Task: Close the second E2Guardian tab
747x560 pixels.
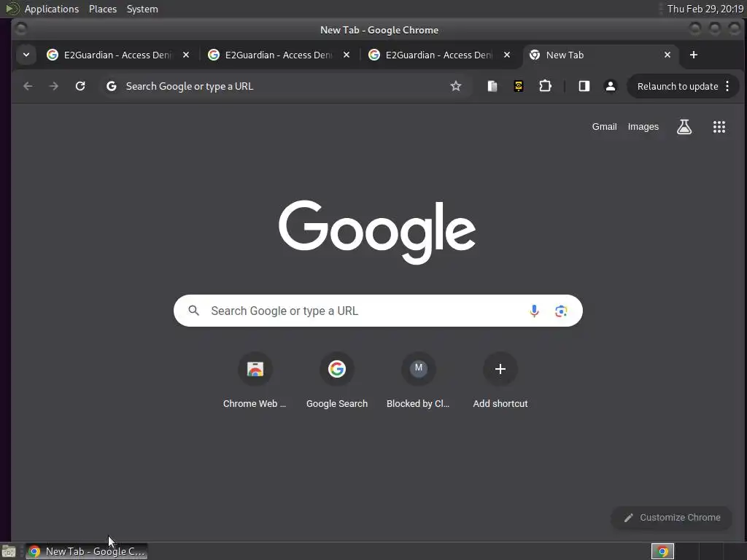Action: 347,55
